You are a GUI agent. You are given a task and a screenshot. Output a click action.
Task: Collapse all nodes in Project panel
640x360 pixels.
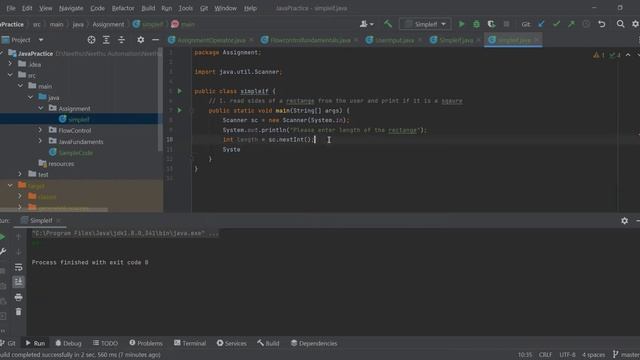[x=121, y=40]
